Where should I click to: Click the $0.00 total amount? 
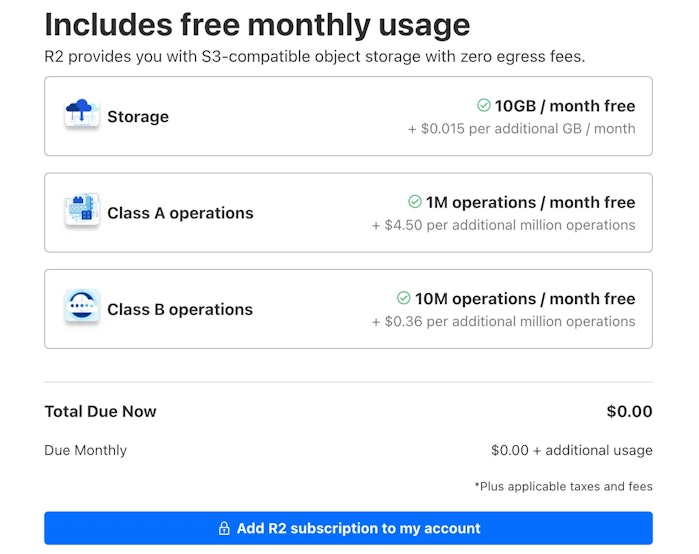(x=629, y=411)
